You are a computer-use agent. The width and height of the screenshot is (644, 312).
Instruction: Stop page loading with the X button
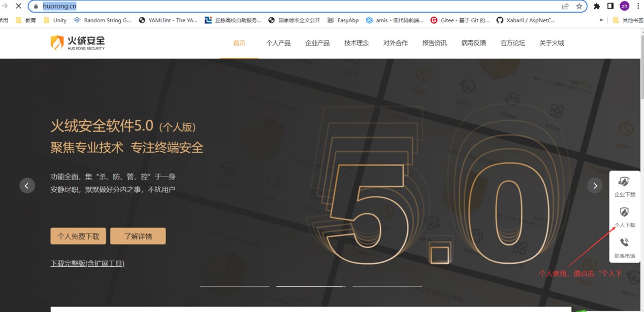tap(18, 6)
